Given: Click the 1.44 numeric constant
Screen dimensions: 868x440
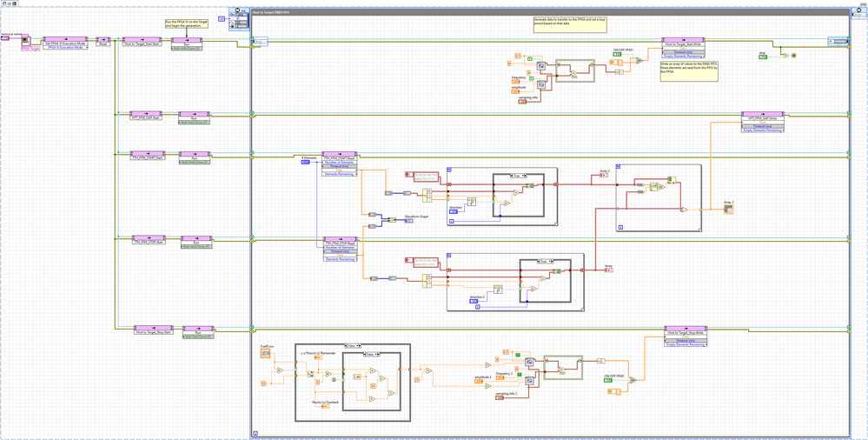Looking at the screenshot, I should tap(357, 377).
